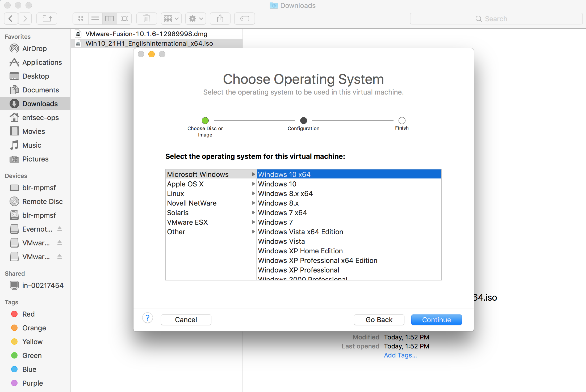Image resolution: width=586 pixels, height=392 pixels.
Task: Switch Finder to list view
Action: point(95,19)
